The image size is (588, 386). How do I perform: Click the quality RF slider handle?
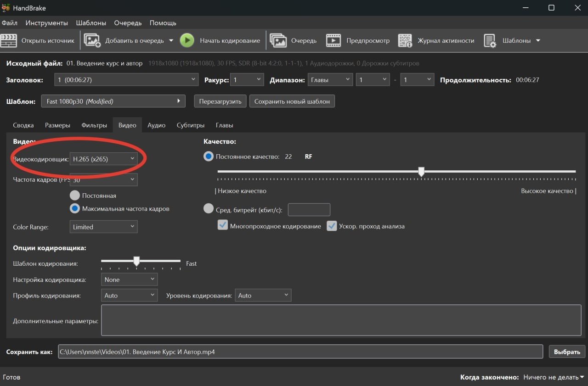(421, 172)
